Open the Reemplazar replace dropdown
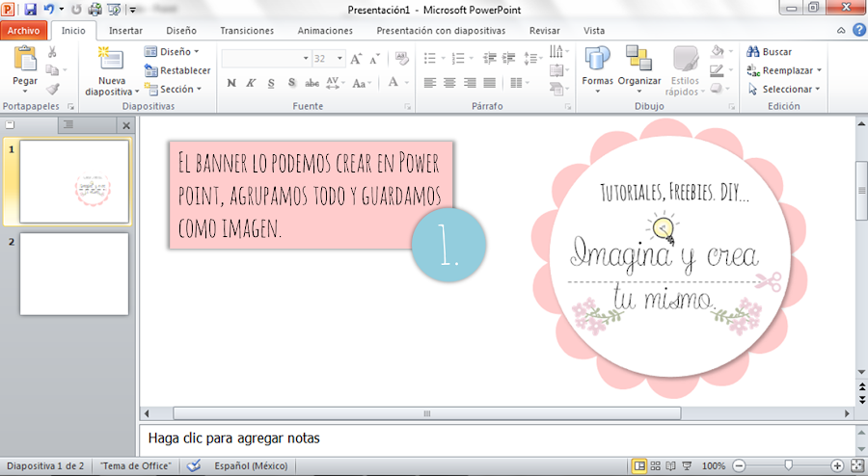This screenshot has width=868, height=476. (784, 70)
